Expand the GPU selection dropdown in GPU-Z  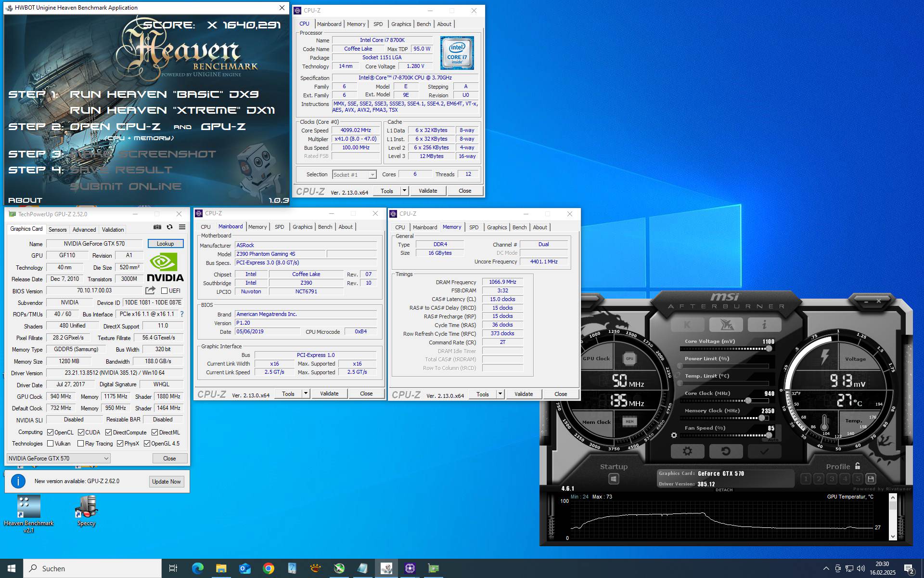point(59,458)
